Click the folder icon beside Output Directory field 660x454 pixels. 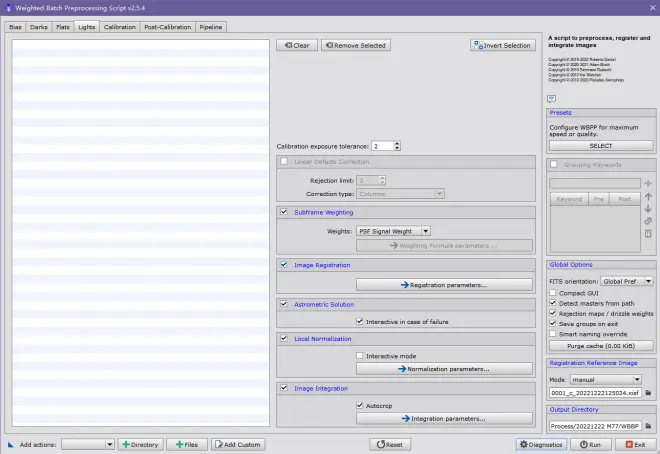(x=648, y=426)
